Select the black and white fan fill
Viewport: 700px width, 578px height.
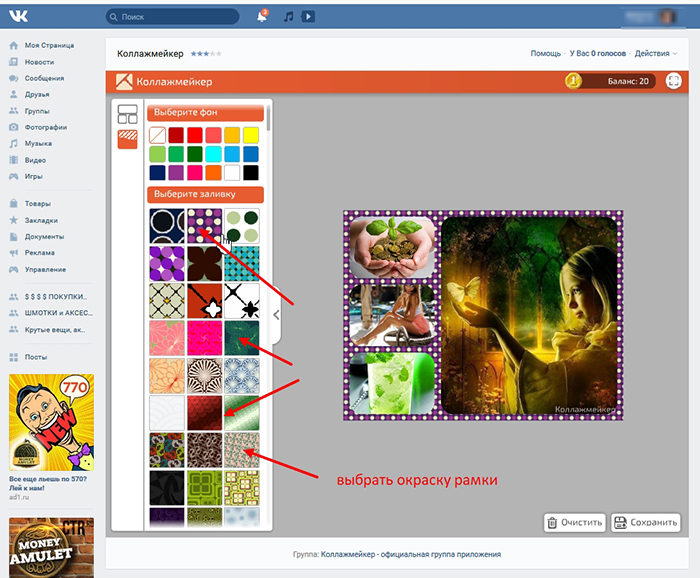pyautogui.click(x=204, y=375)
